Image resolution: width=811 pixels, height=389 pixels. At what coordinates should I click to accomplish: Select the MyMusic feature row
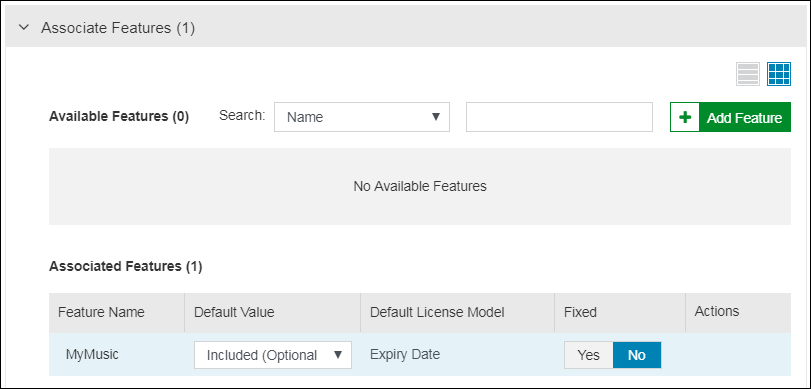[420, 354]
